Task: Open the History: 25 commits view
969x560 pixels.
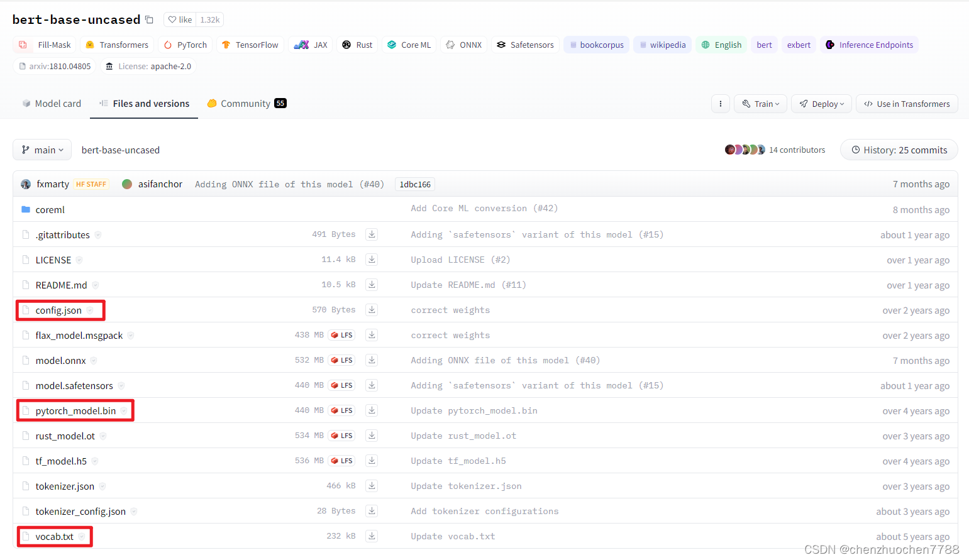Action: click(x=899, y=150)
